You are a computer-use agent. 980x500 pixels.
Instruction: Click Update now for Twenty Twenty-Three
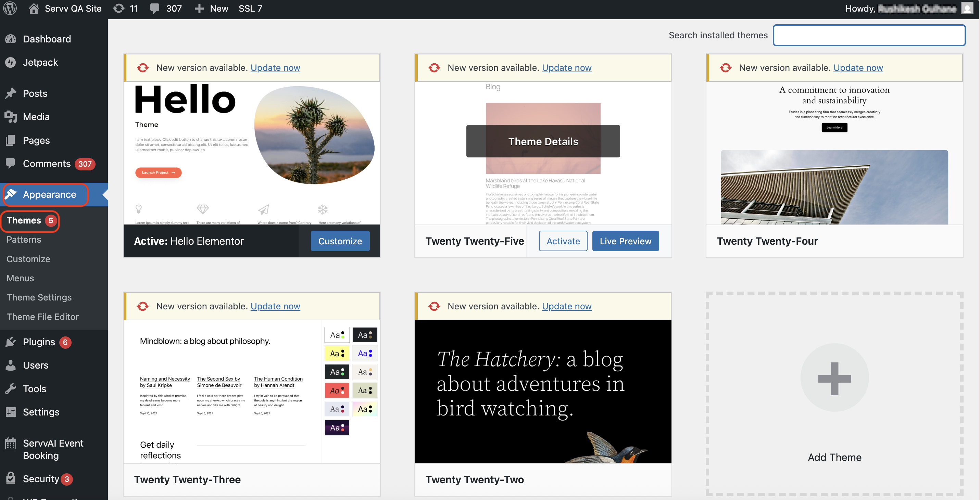(x=275, y=306)
